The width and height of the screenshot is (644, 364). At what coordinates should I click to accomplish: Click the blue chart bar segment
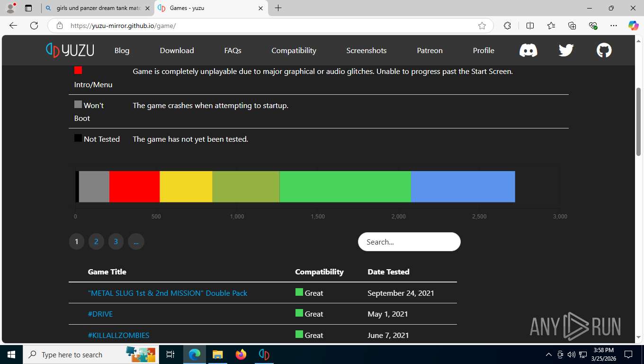(x=463, y=187)
